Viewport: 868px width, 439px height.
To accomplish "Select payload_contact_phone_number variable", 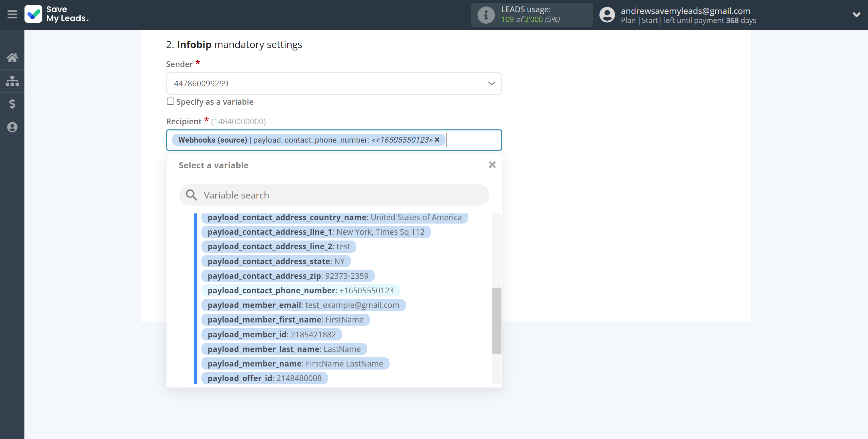I will point(301,290).
